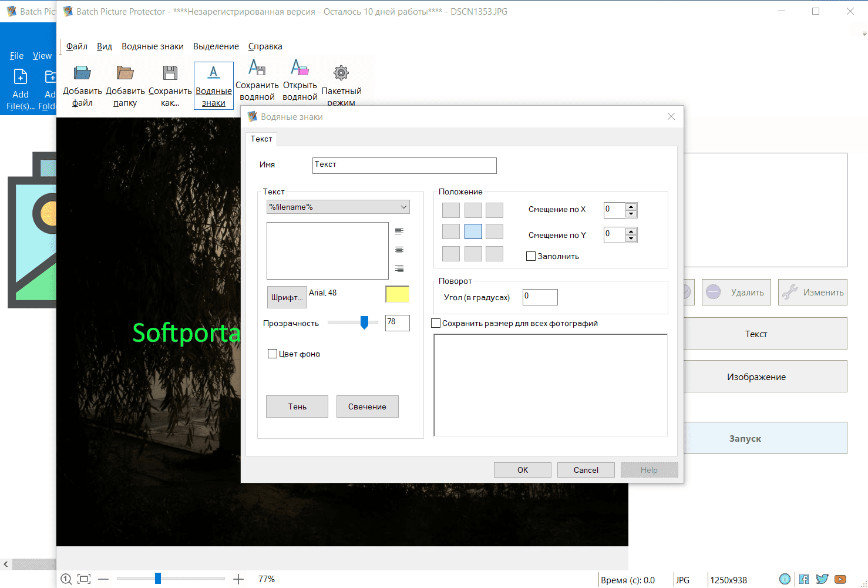
Task: Select the bottom-right position anchor
Action: point(494,254)
